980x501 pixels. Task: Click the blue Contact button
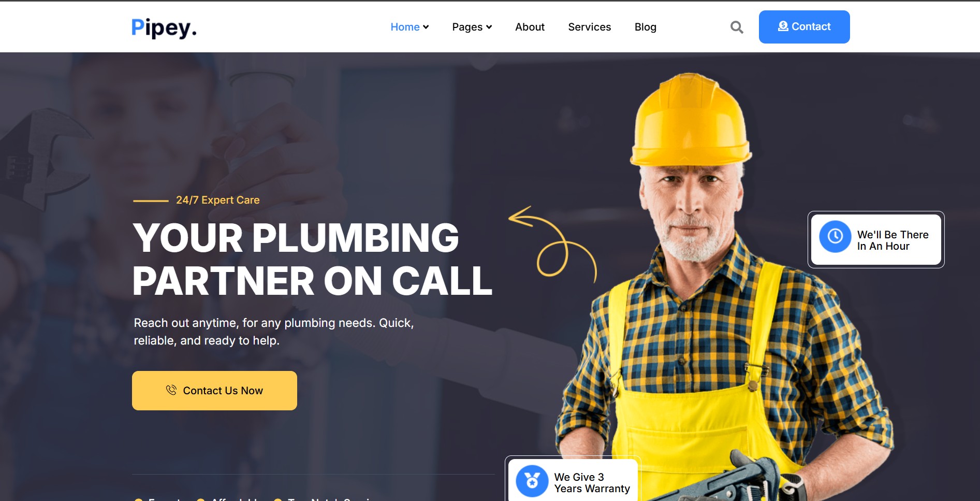point(805,27)
